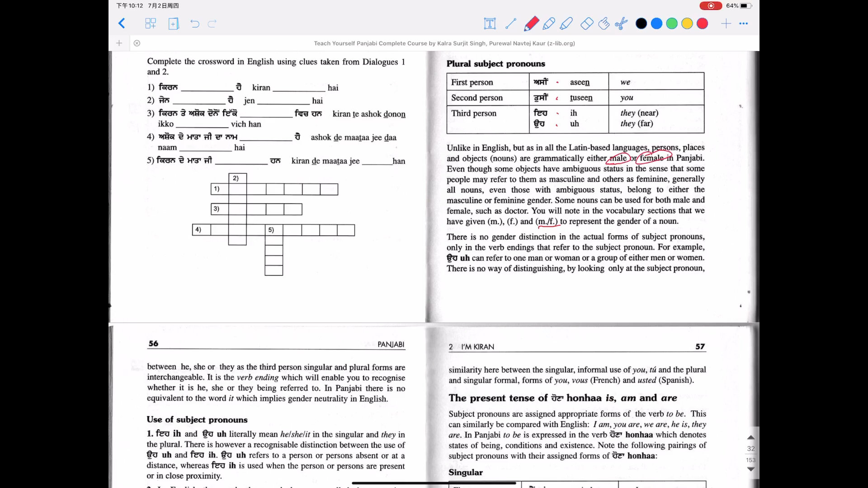Tap the 'tuseen' transliteration cell

pos(581,98)
